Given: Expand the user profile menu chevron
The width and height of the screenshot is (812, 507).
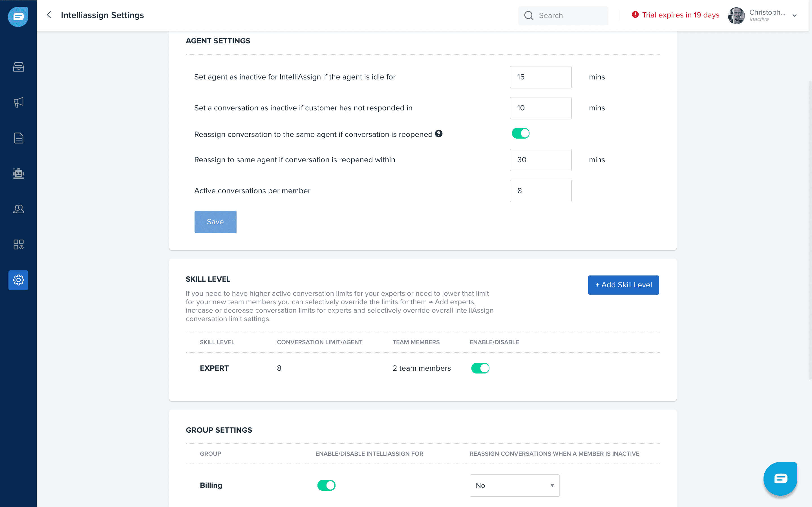Looking at the screenshot, I should 795,16.
